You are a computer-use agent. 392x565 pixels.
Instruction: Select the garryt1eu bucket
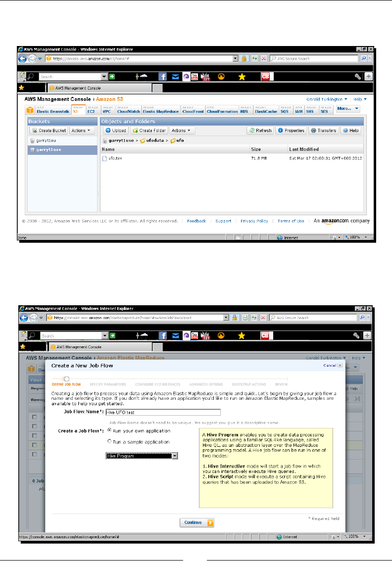click(x=62, y=141)
